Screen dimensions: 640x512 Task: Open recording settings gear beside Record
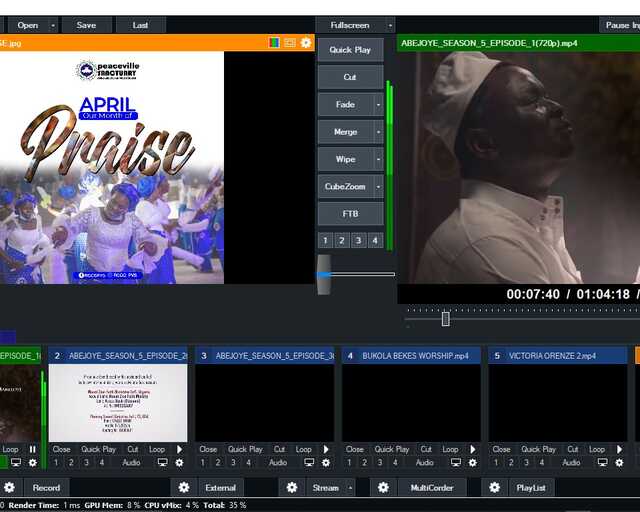pyautogui.click(x=9, y=488)
